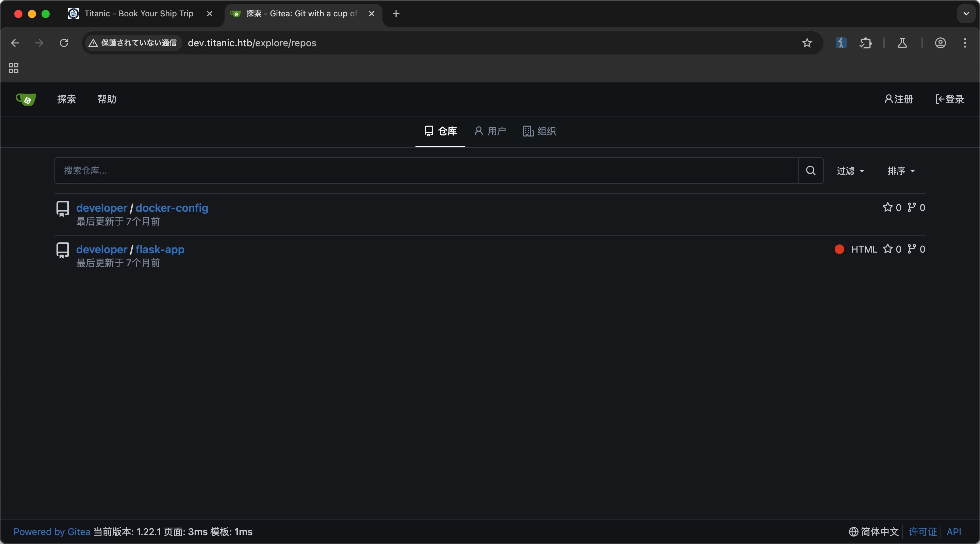Image resolution: width=980 pixels, height=544 pixels.
Task: Click the 登录 sign-in link
Action: click(950, 99)
